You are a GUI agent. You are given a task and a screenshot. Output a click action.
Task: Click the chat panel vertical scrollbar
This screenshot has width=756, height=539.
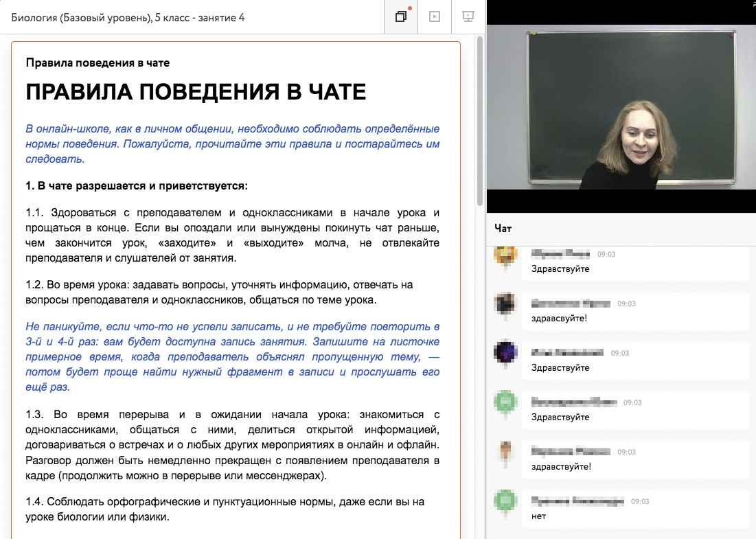753,378
